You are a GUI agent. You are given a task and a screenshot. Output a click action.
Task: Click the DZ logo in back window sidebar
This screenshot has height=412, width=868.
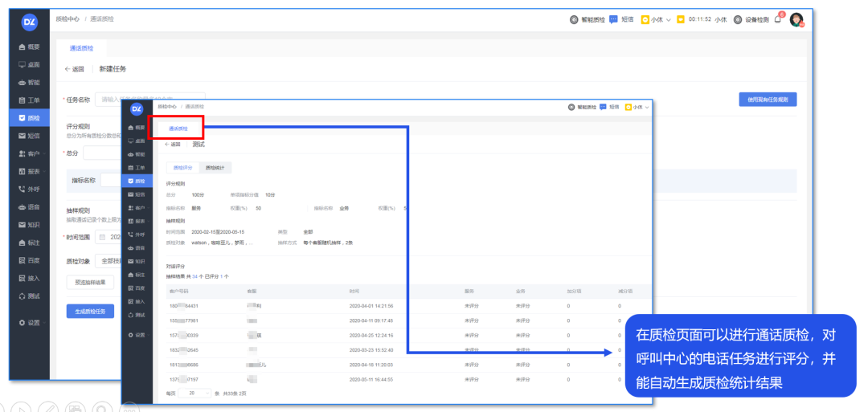coord(30,22)
